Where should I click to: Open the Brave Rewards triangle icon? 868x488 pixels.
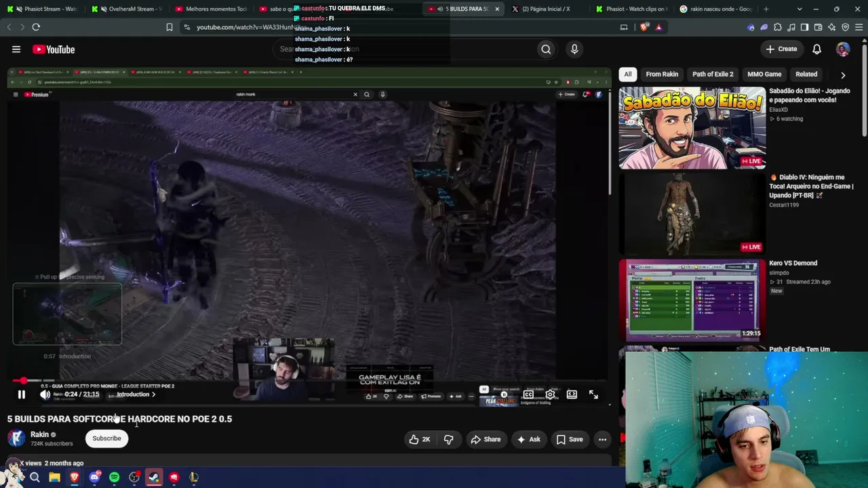click(x=658, y=27)
